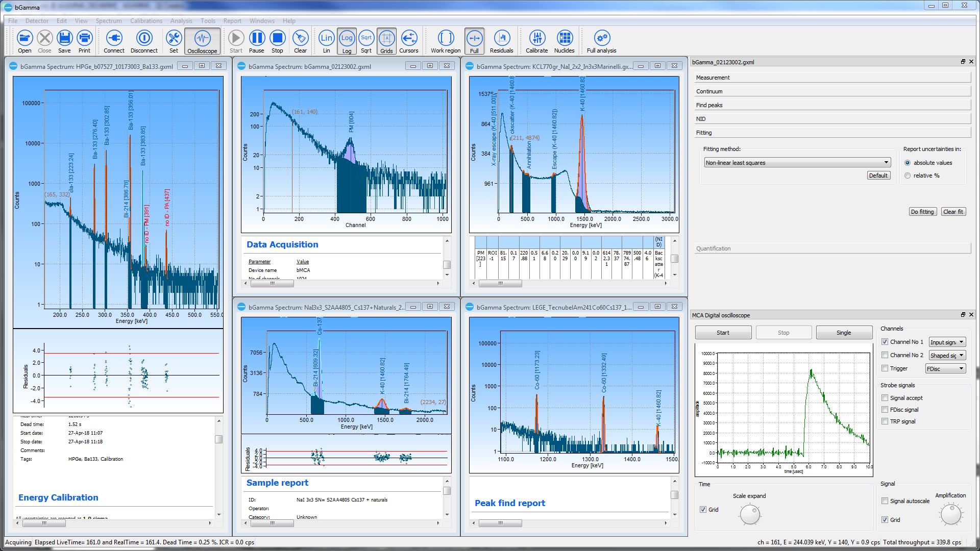This screenshot has height=551, width=980.
Task: Clear the spectrum with the Clear icon
Action: point(300,41)
